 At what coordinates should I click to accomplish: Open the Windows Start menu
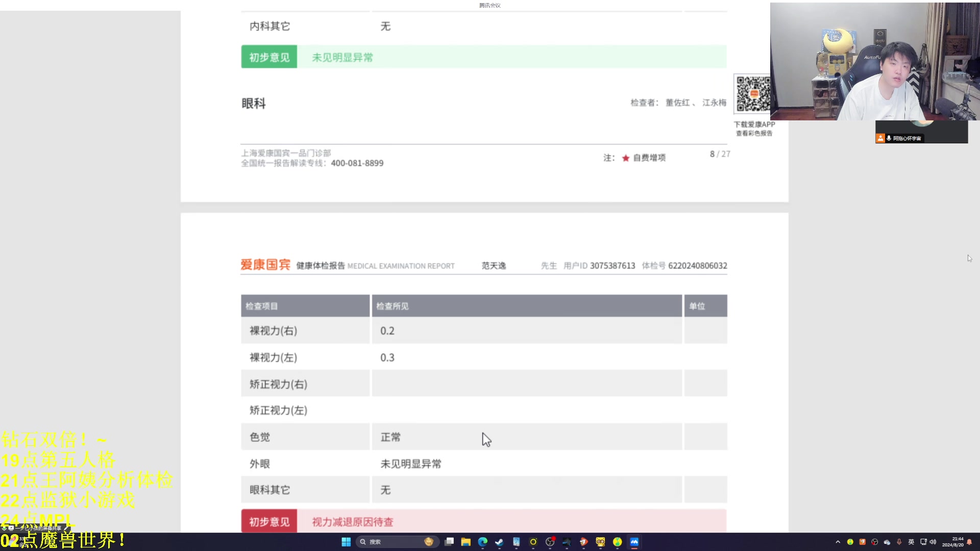tap(346, 542)
